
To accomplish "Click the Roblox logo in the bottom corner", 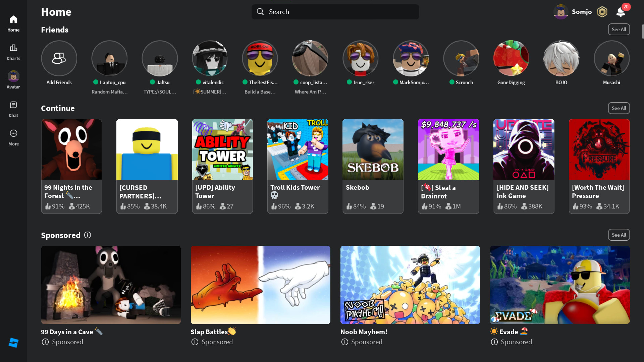I will 13,343.
